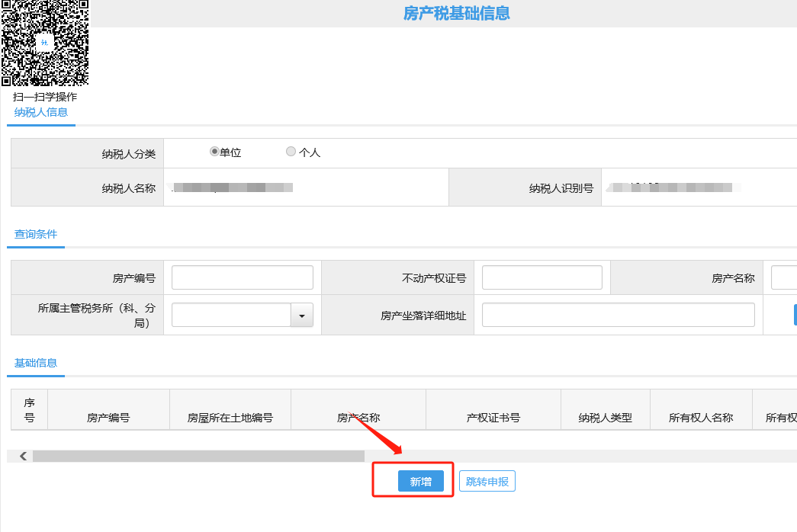Image resolution: width=797 pixels, height=532 pixels.
Task: Click the 基础信息 section tab
Action: [x=36, y=363]
